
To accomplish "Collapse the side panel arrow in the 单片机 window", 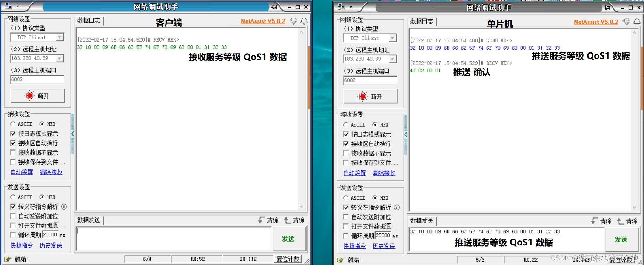I will 405,134.
